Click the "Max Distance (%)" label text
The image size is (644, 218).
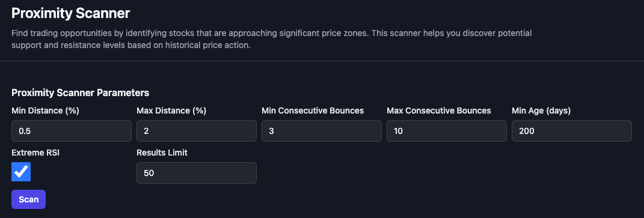171,111
